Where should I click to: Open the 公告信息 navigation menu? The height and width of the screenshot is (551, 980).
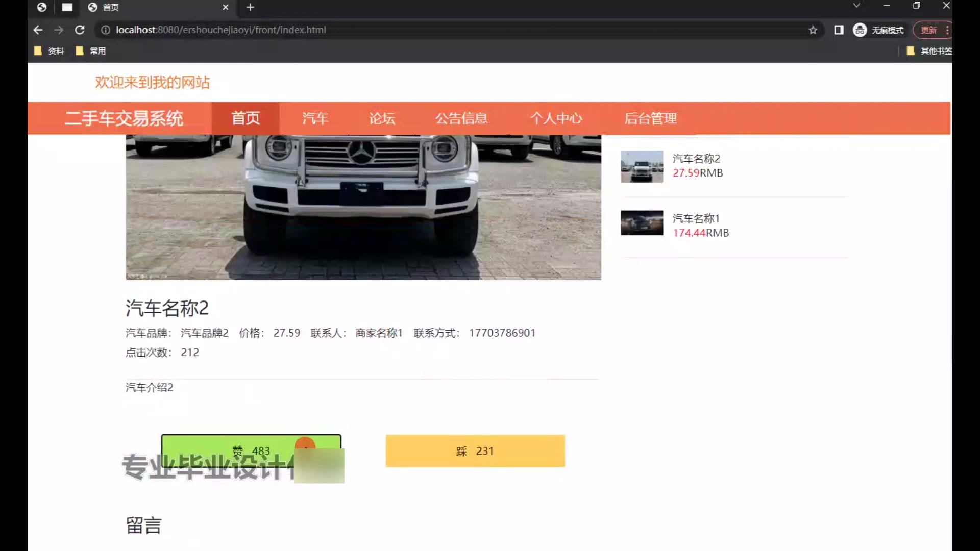[461, 118]
